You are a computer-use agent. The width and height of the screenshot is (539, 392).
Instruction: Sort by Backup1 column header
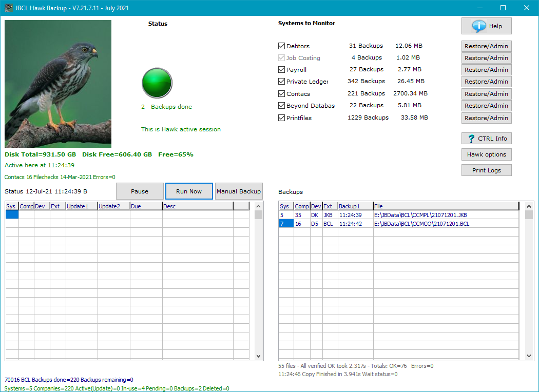(355, 206)
